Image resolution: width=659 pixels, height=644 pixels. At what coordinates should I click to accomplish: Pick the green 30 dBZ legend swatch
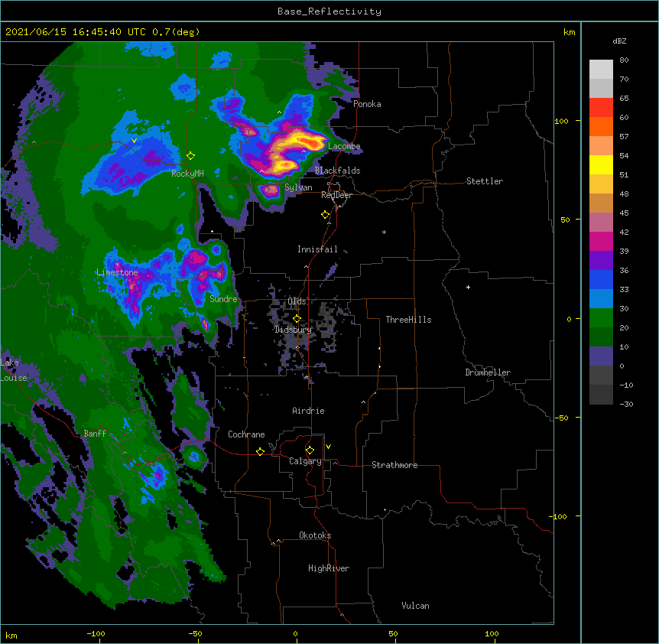tap(601, 318)
